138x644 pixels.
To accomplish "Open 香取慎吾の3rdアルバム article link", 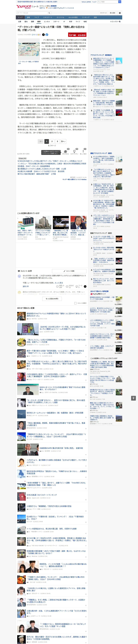I will coord(56,314).
